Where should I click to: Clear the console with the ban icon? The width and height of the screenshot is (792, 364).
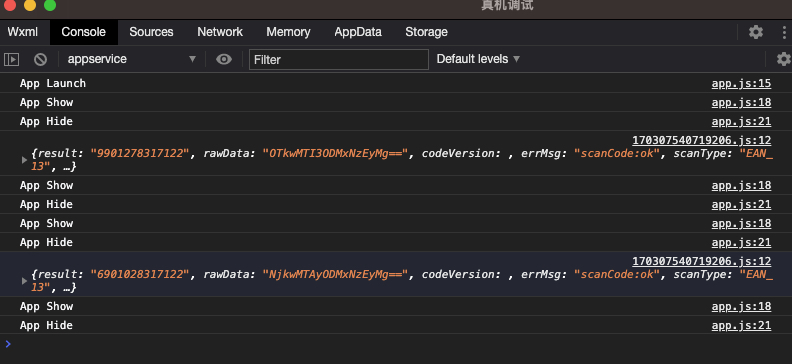point(40,60)
